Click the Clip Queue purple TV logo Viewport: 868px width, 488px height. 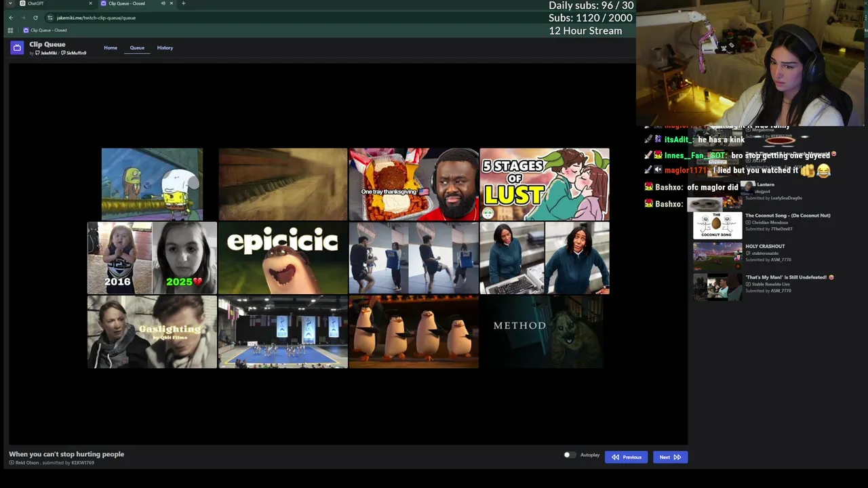pos(17,47)
